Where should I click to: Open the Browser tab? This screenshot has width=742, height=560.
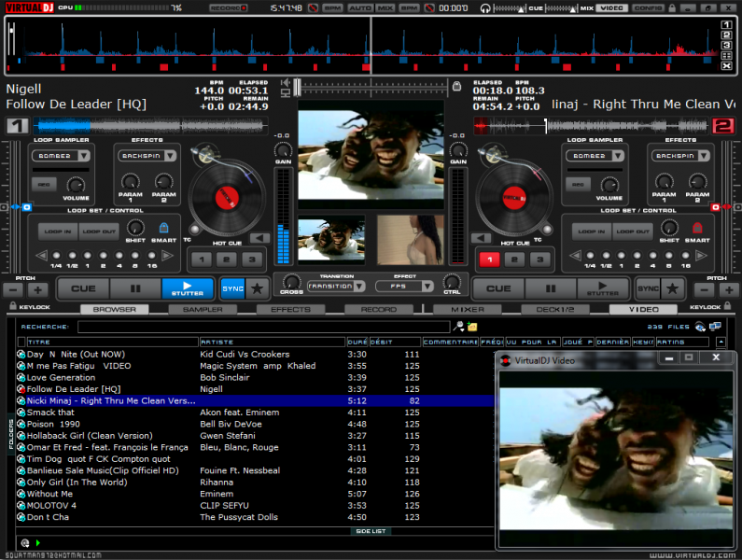(x=115, y=309)
